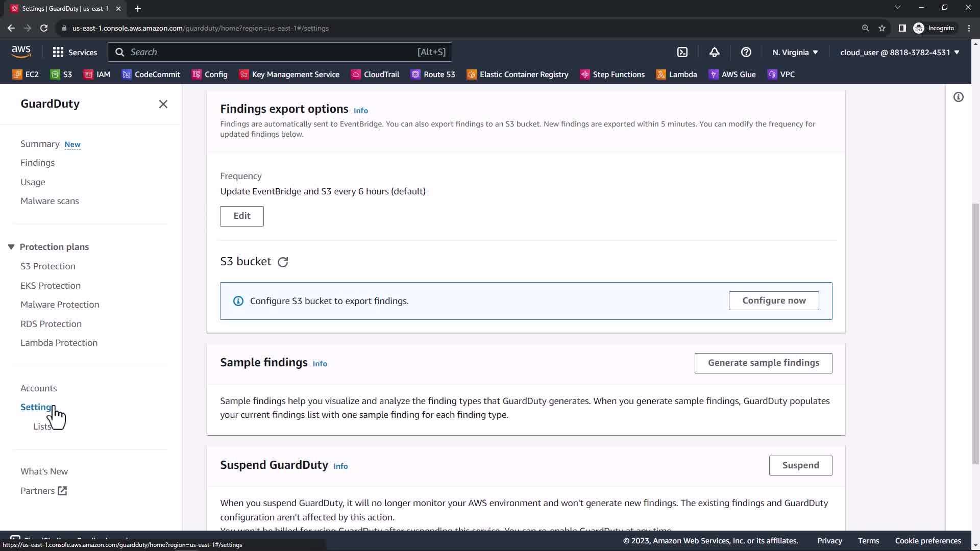Click Generate sample findings button

click(x=763, y=363)
